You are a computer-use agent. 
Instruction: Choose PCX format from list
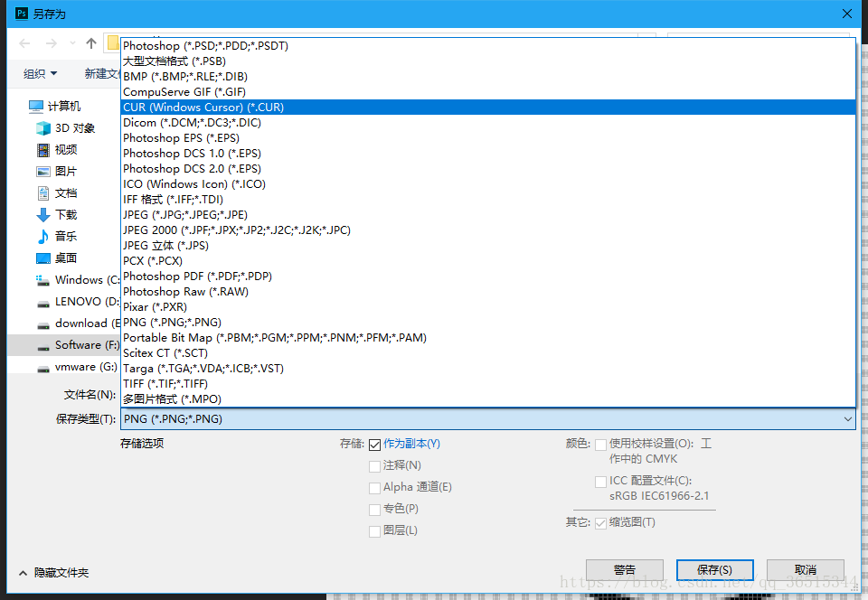coord(487,261)
